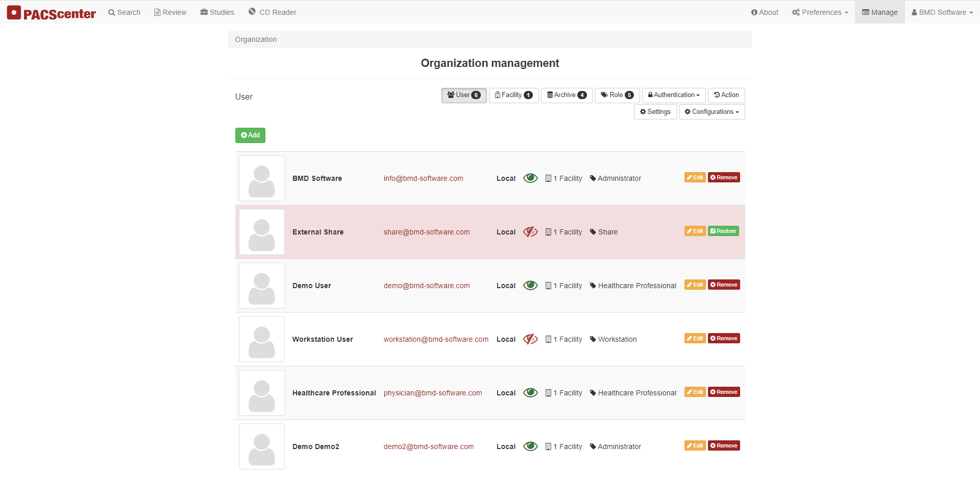980x494 pixels.
Task: Open the Search page
Action: tap(124, 12)
